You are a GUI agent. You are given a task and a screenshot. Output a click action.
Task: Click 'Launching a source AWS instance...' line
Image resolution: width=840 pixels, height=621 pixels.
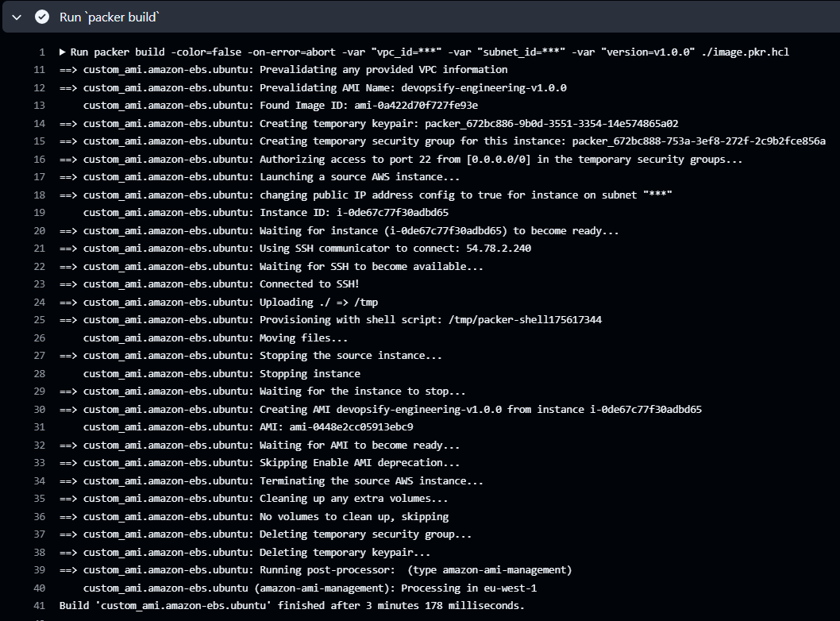click(x=260, y=177)
